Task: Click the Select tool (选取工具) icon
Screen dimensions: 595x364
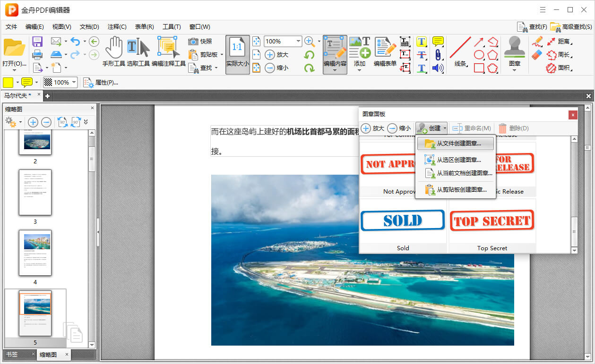Action: pos(138,49)
